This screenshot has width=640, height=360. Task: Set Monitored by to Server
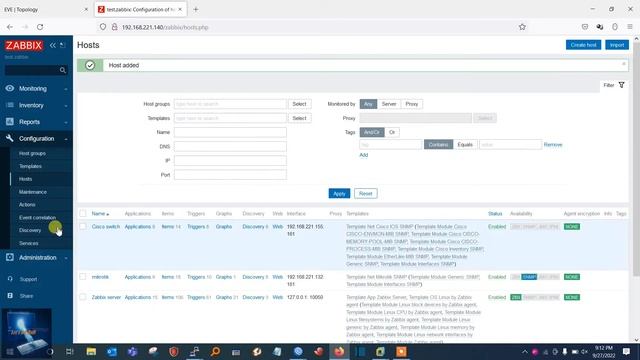[389, 104]
